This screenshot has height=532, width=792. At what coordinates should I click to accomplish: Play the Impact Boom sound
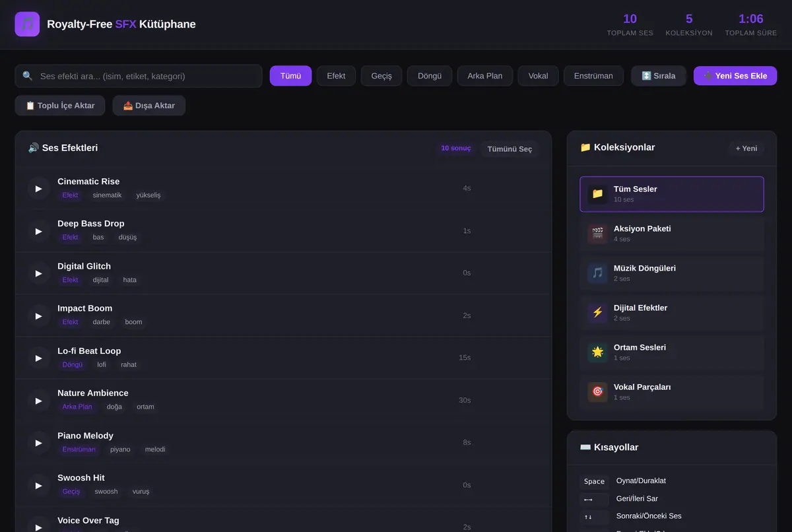tap(39, 316)
